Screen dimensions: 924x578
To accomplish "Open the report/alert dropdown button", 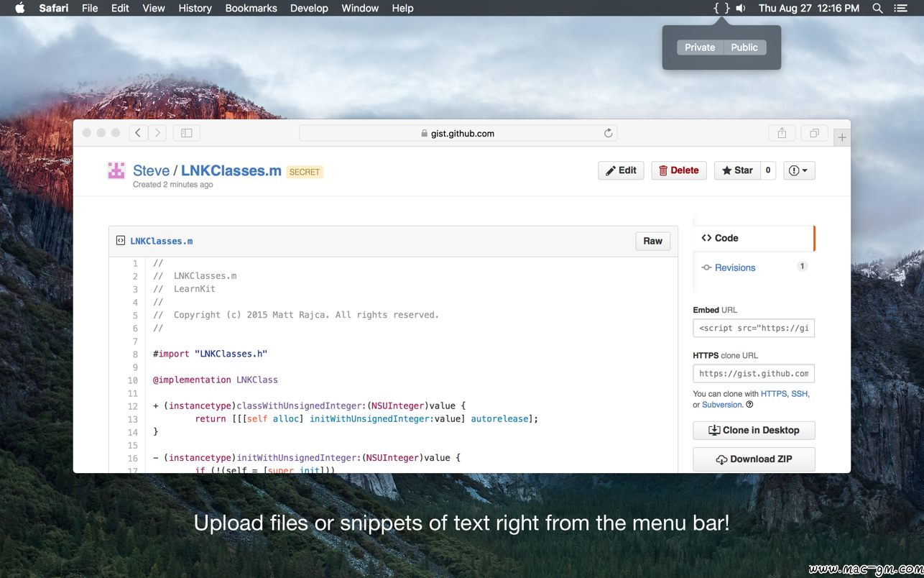I will click(x=799, y=170).
